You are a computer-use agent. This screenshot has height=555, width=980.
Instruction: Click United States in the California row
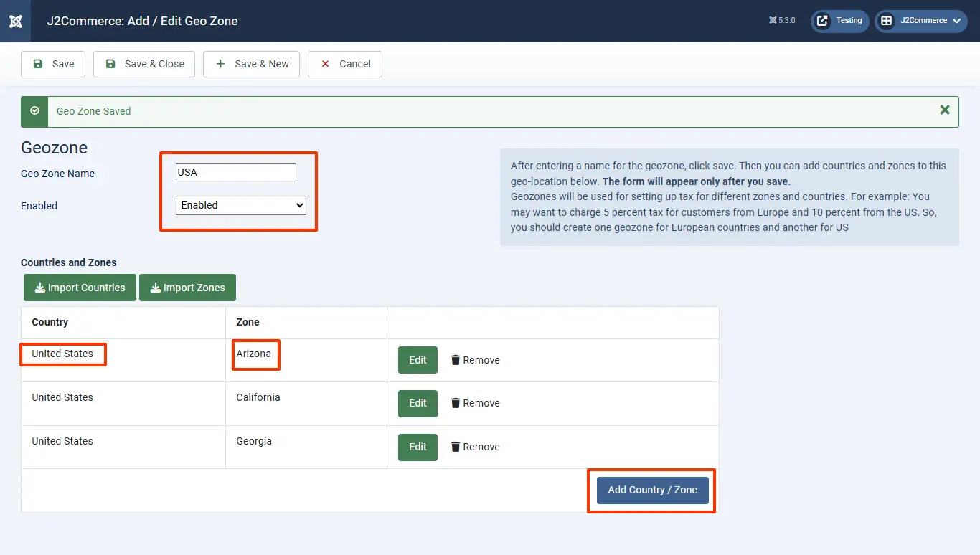[x=62, y=397]
